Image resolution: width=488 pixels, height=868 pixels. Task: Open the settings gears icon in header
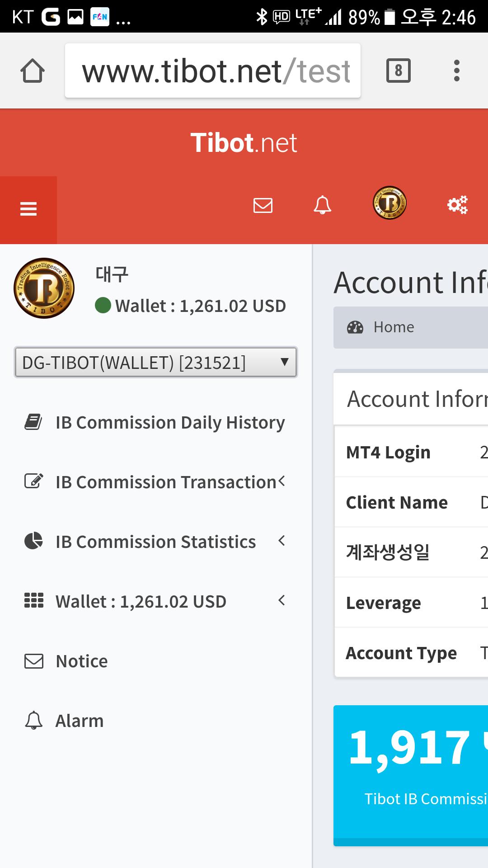tap(457, 205)
